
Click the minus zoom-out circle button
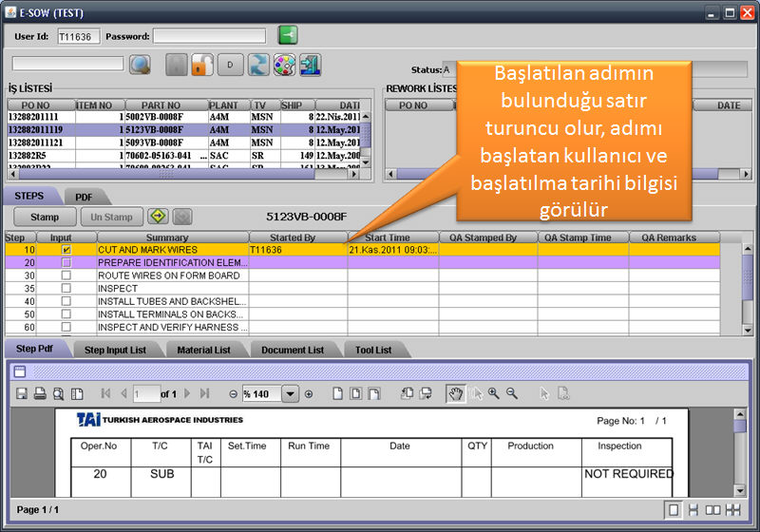(x=233, y=394)
